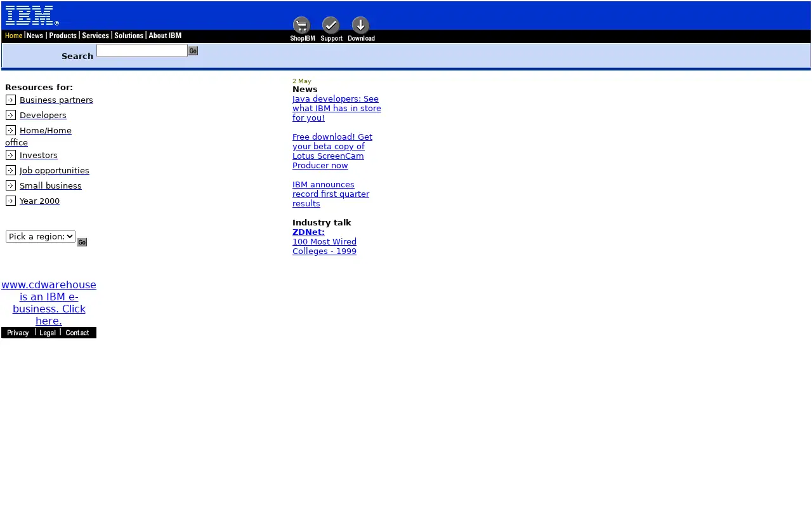
Task: Open the Investors link
Action: [39, 155]
